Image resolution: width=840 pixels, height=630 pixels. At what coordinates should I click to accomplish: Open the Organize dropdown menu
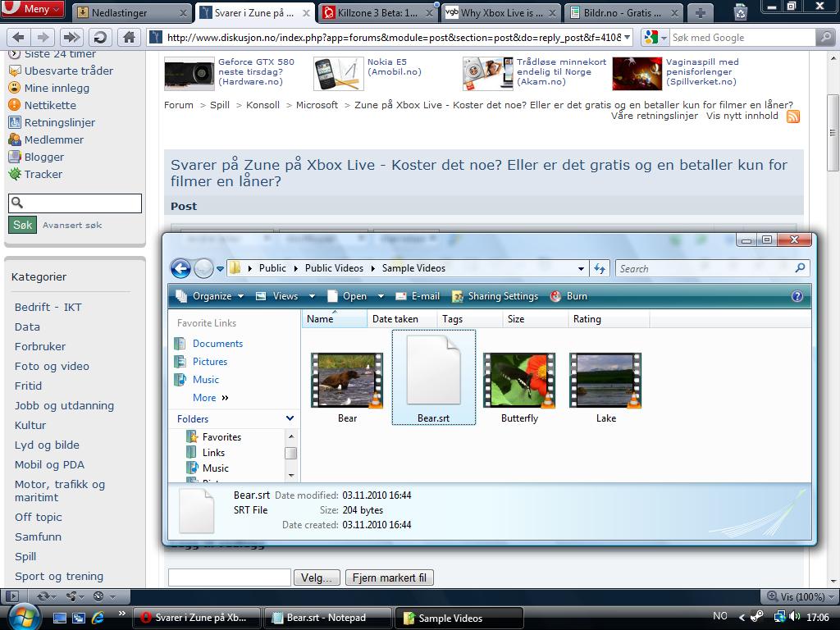click(210, 296)
